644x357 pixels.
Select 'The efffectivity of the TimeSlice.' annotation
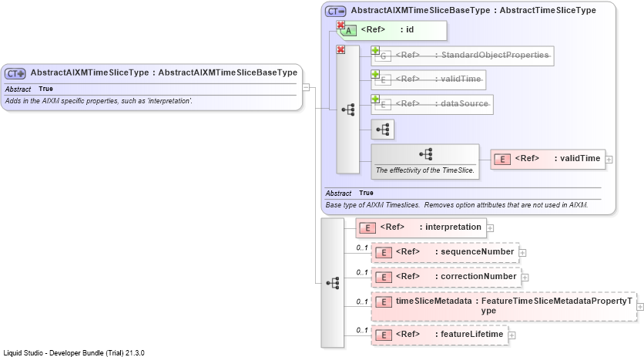coord(425,170)
